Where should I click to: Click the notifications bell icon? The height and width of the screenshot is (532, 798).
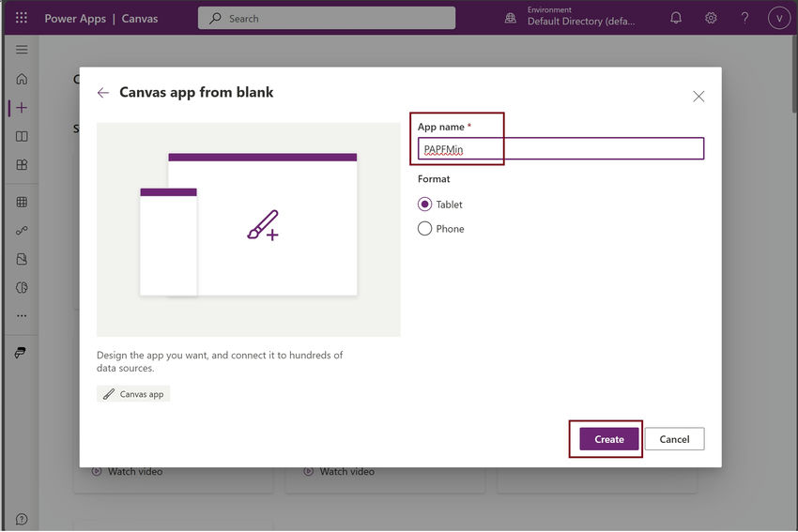pos(676,19)
